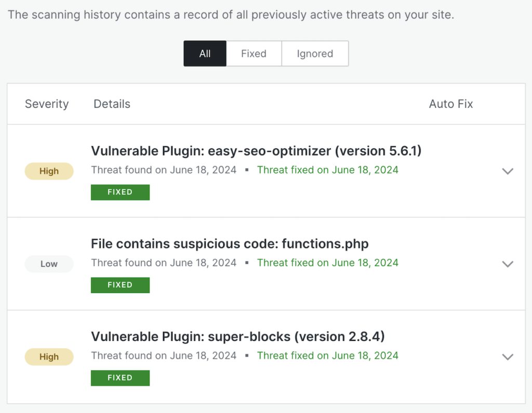The image size is (532, 413).
Task: Click FIXED label under super-blocks threat
Action: (x=120, y=378)
